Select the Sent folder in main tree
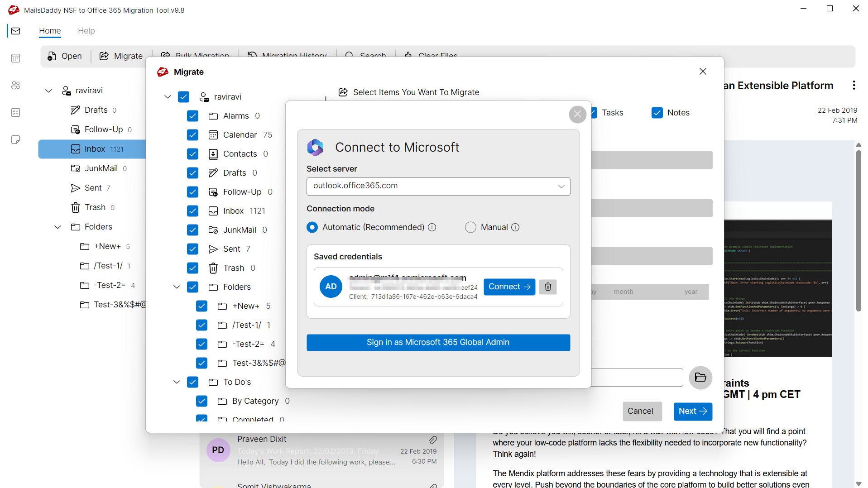This screenshot has height=488, width=868. click(x=91, y=188)
